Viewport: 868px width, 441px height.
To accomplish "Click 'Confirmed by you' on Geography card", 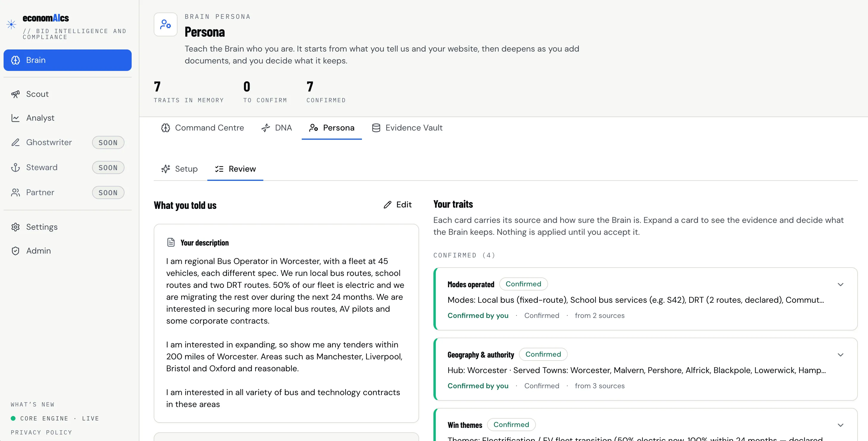I will (x=478, y=386).
